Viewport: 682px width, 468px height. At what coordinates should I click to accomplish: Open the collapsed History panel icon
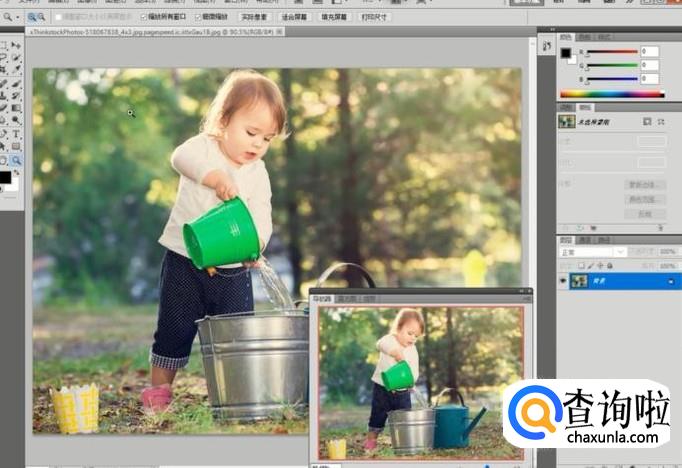(547, 46)
